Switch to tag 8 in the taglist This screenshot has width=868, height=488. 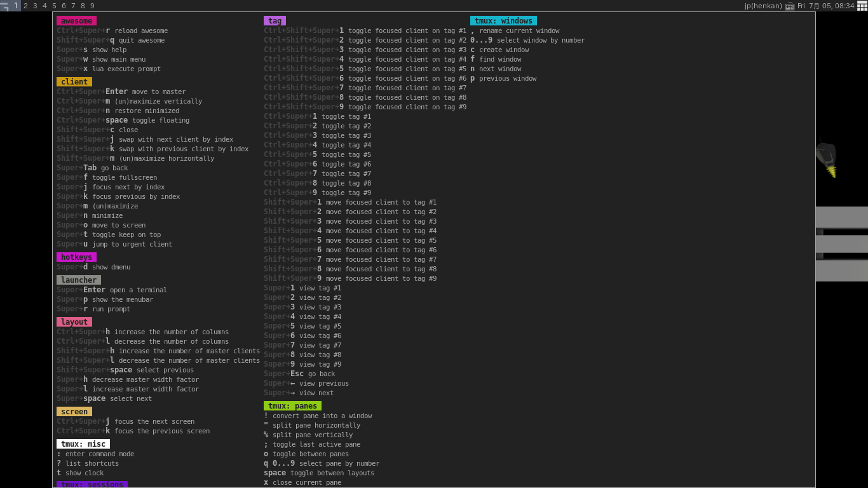point(83,6)
